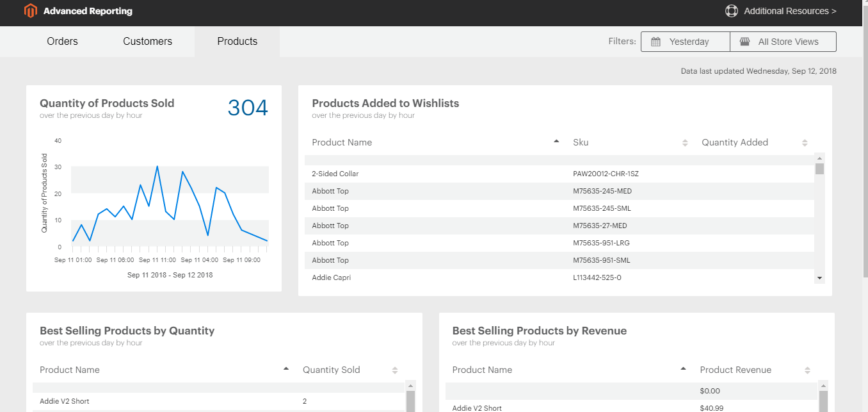Image resolution: width=868 pixels, height=412 pixels.
Task: Sort wishlist table by Sku arrows
Action: click(x=685, y=143)
